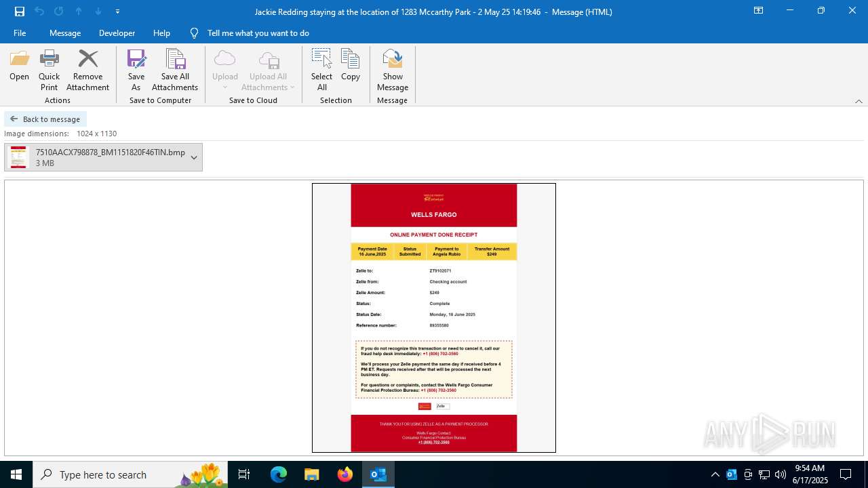Open Task View on taskbar

pyautogui.click(x=244, y=474)
